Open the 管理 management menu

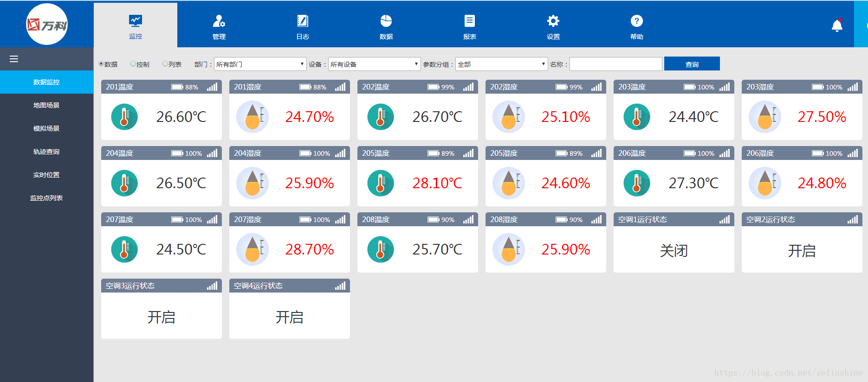[219, 27]
